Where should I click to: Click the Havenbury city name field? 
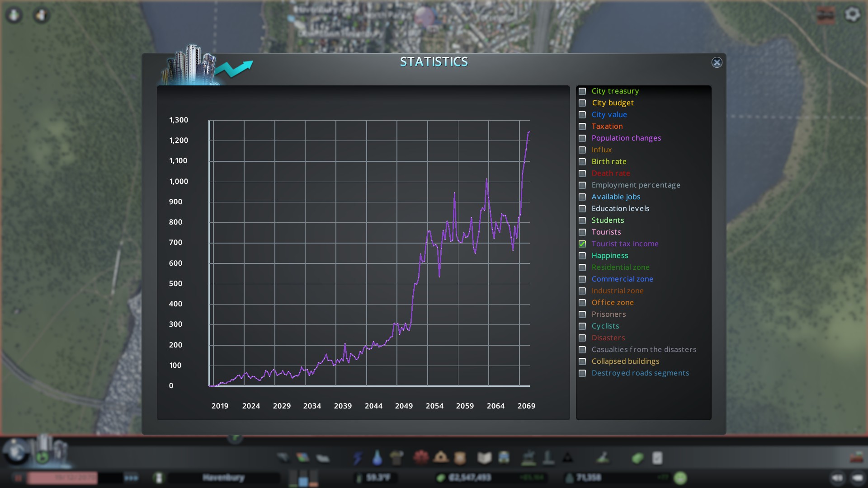224,478
